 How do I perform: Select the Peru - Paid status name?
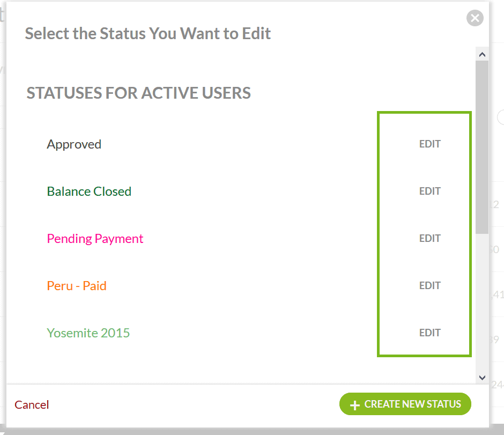point(77,285)
